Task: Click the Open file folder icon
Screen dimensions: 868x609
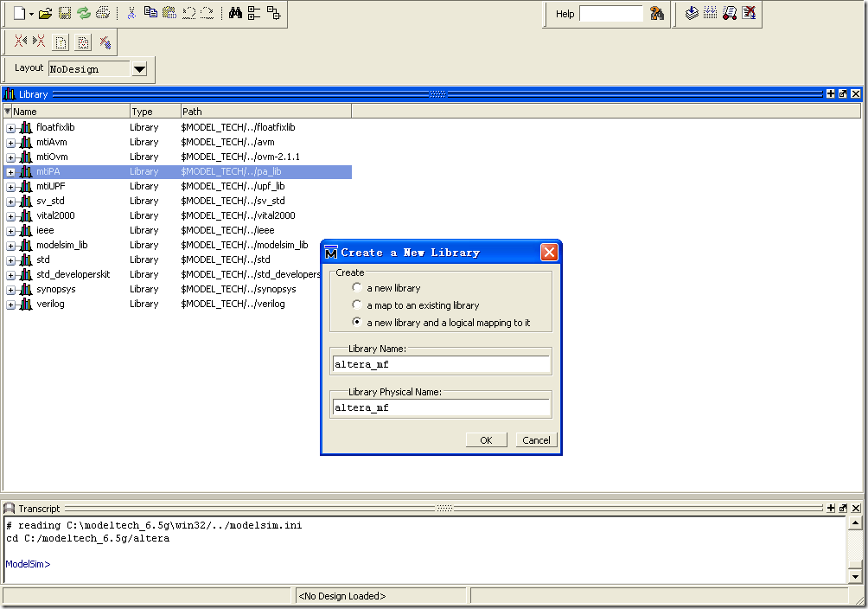Action: (x=46, y=13)
